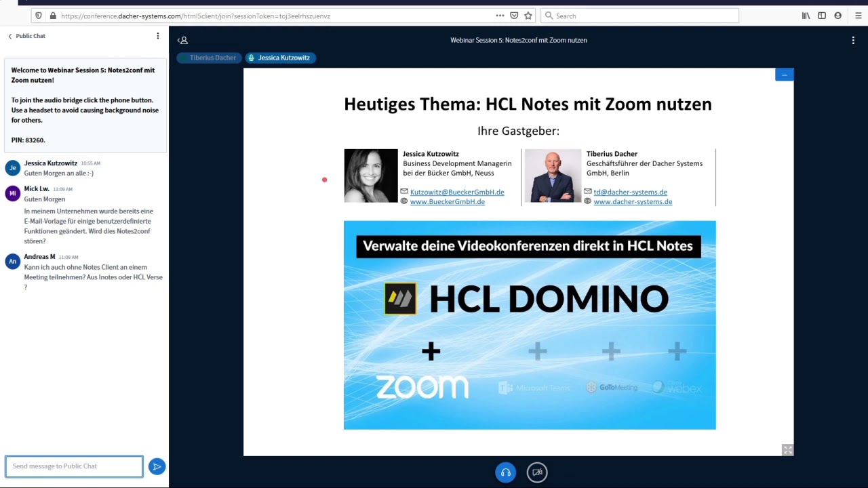The width and height of the screenshot is (868, 488).
Task: Send the chat message
Action: 157,466
